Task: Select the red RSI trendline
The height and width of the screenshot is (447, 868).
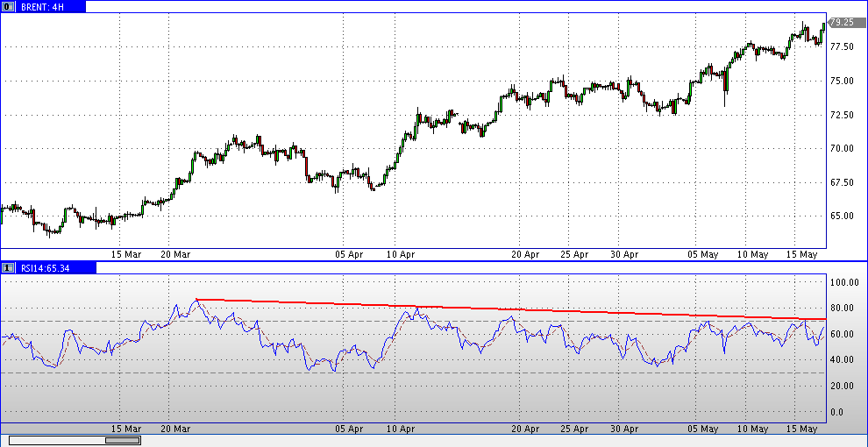Action: 510,309
